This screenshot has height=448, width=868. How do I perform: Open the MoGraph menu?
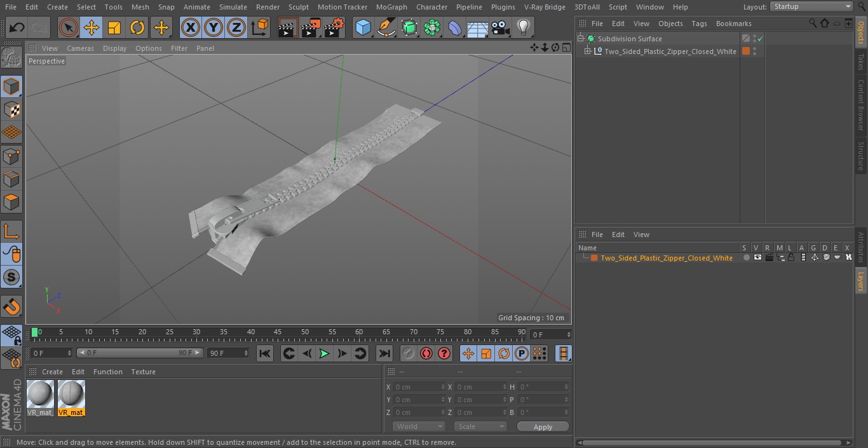(391, 7)
